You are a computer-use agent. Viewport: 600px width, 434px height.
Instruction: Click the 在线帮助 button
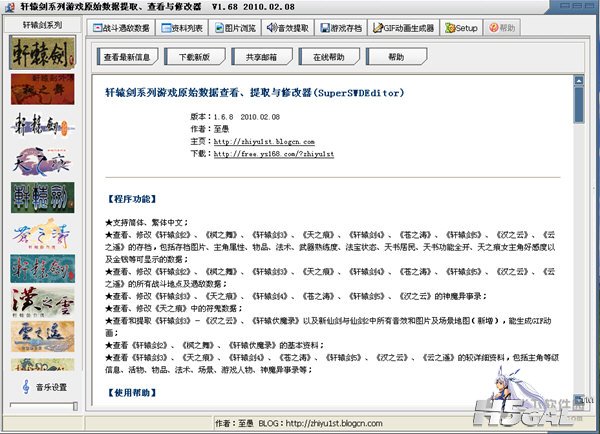pos(329,57)
